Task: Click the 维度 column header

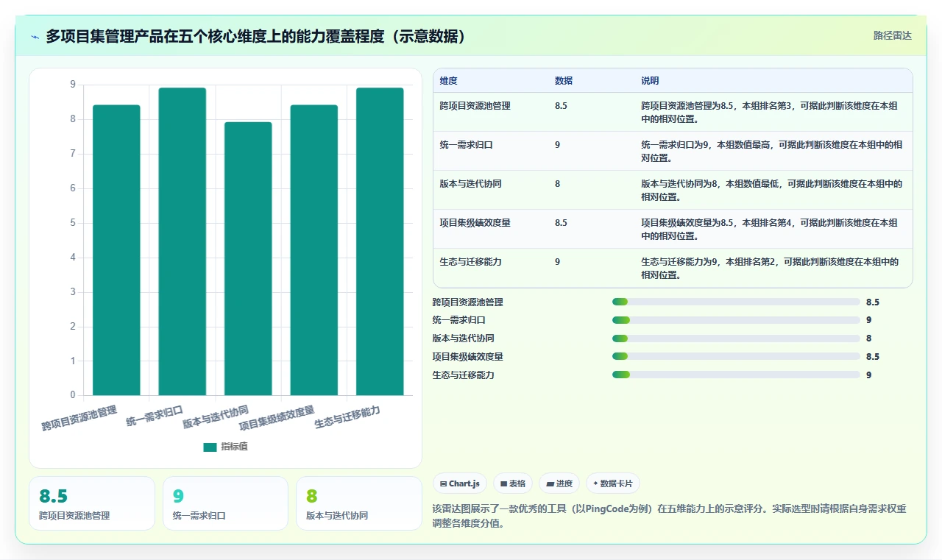Action: (448, 81)
